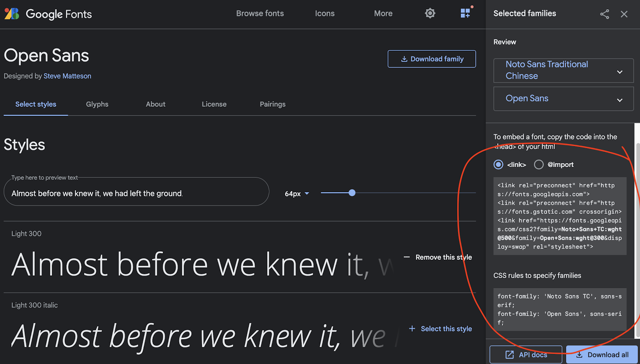This screenshot has width=640, height=364.
Task: Open the API docs button
Action: [526, 354]
